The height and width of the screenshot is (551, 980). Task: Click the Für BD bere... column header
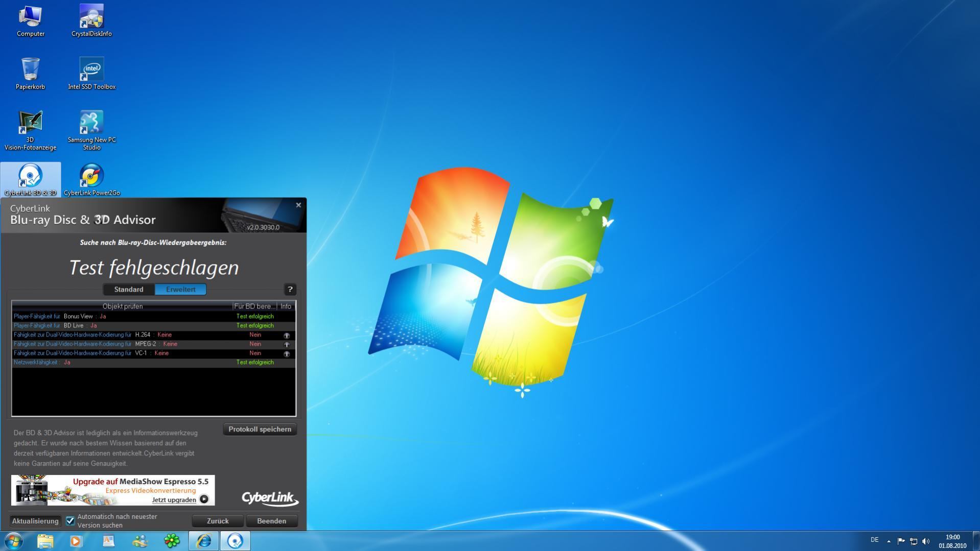tap(255, 306)
